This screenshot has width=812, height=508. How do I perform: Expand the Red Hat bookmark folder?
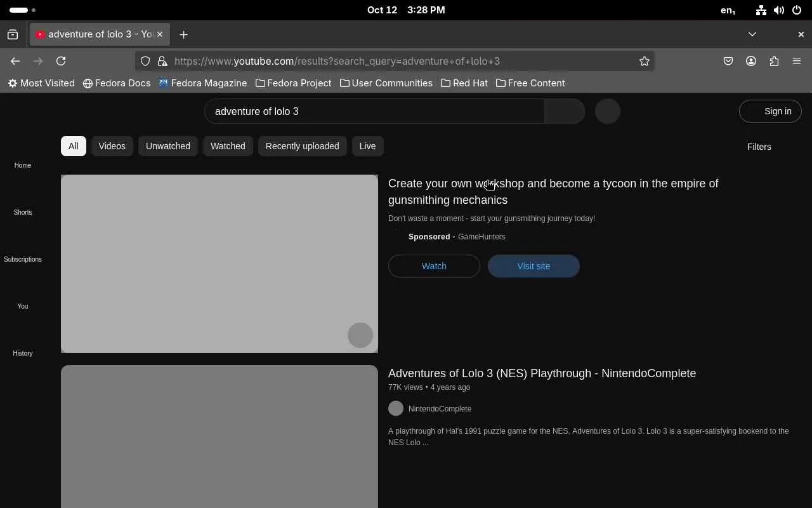464,83
